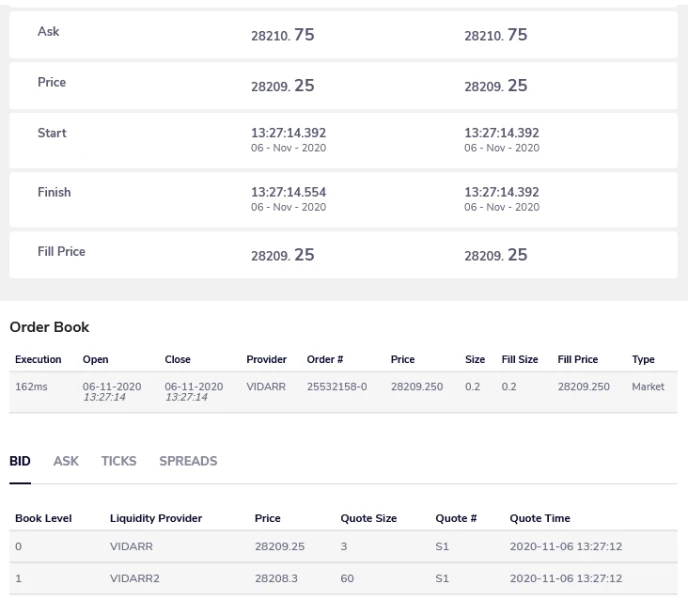Click the Finish time 13:27:14.554 value
This screenshot has height=600, width=688.
pyautogui.click(x=288, y=192)
